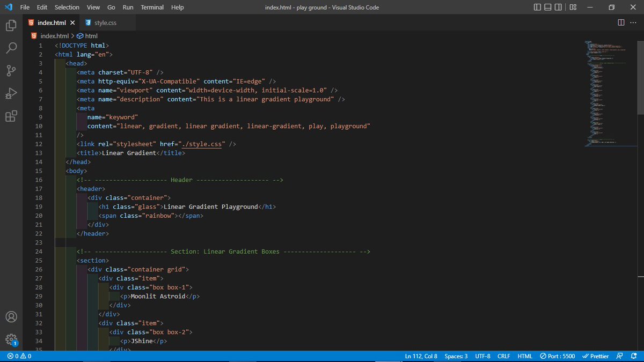Image resolution: width=644 pixels, height=362 pixels.
Task: Open the Customize Layout control
Action: pos(573,7)
